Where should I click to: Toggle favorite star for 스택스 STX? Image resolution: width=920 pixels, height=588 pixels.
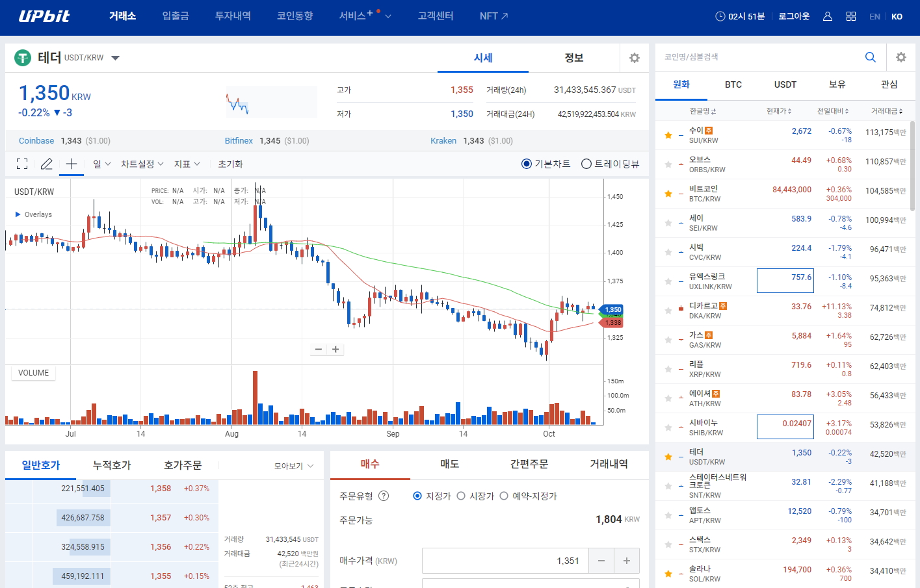[668, 544]
